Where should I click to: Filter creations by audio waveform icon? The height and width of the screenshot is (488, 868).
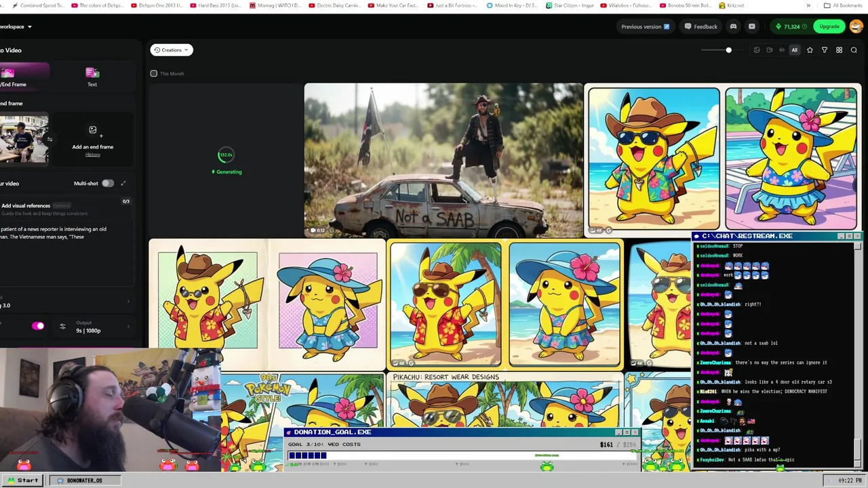[782, 50]
